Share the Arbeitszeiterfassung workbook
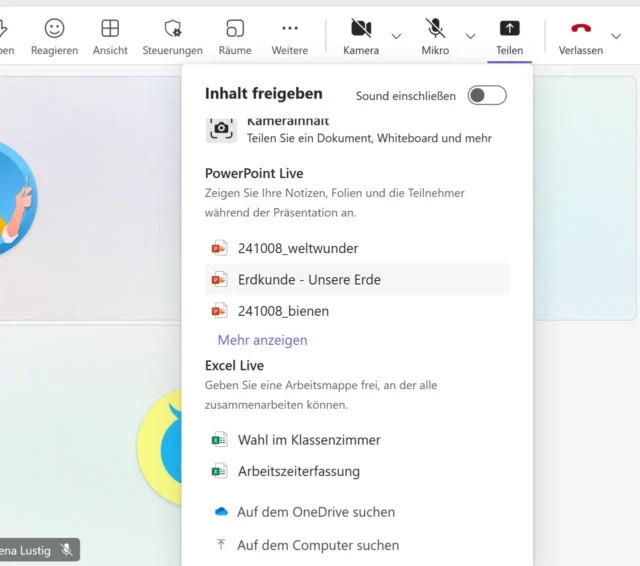Screen dimensions: 640x566 point(357,471)
